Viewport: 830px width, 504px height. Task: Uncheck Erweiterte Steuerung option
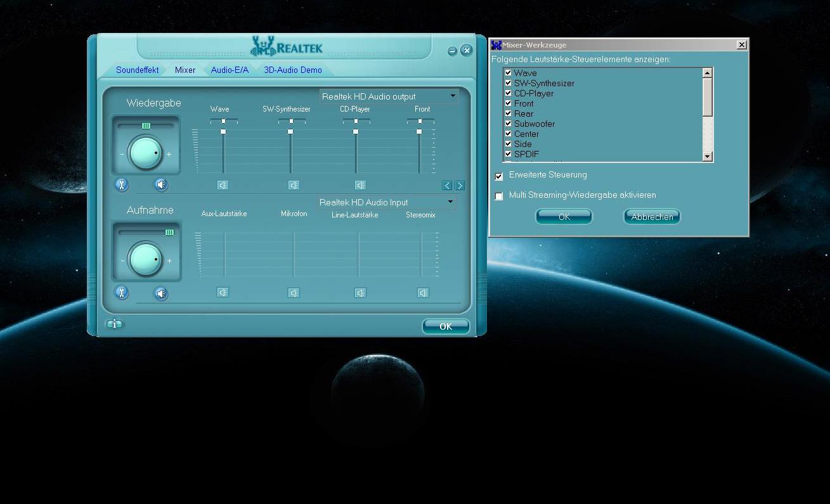(499, 176)
